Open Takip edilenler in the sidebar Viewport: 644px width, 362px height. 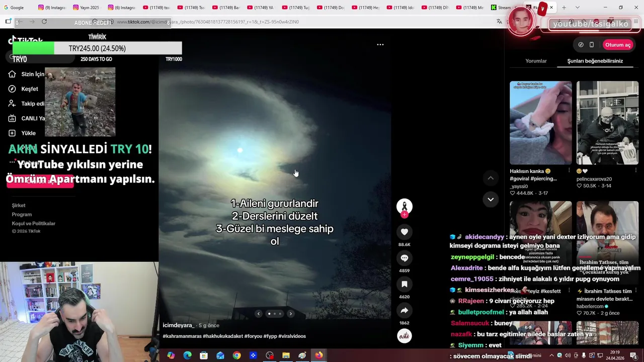click(x=27, y=104)
